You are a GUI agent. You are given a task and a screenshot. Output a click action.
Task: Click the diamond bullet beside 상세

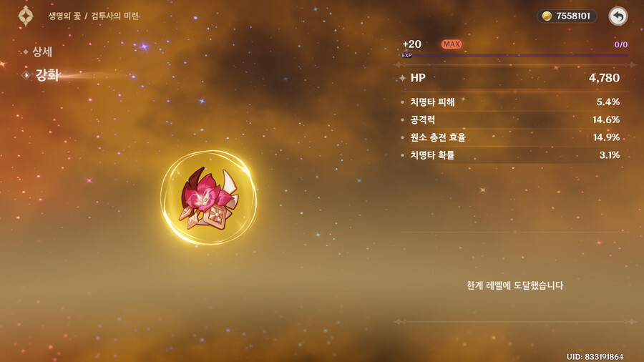(26, 52)
